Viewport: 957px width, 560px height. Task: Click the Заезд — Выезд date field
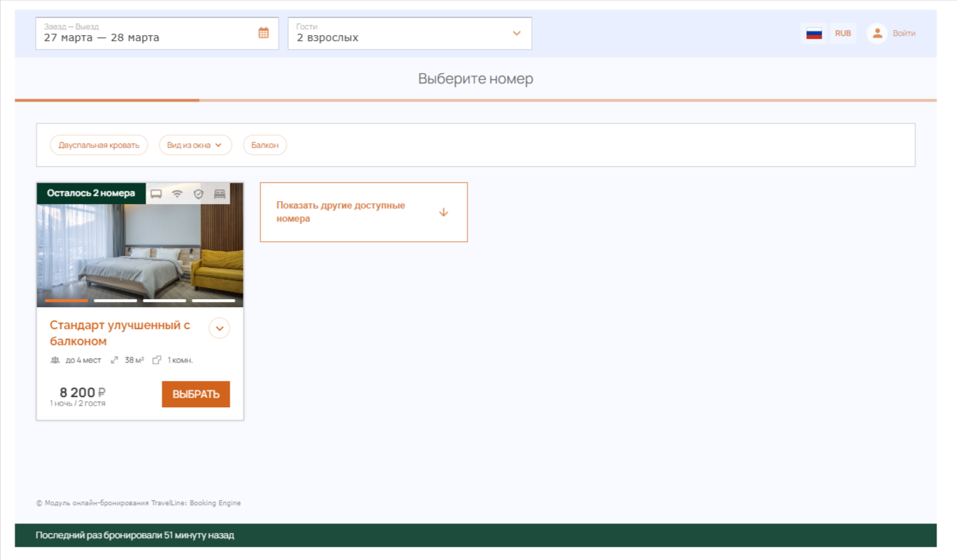pyautogui.click(x=146, y=34)
